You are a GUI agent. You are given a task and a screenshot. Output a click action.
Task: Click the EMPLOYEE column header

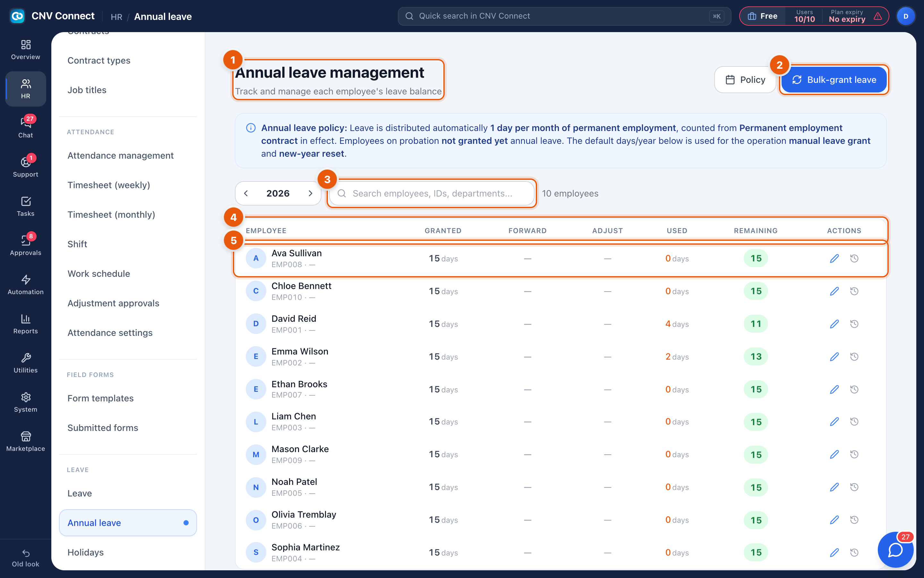pyautogui.click(x=266, y=231)
